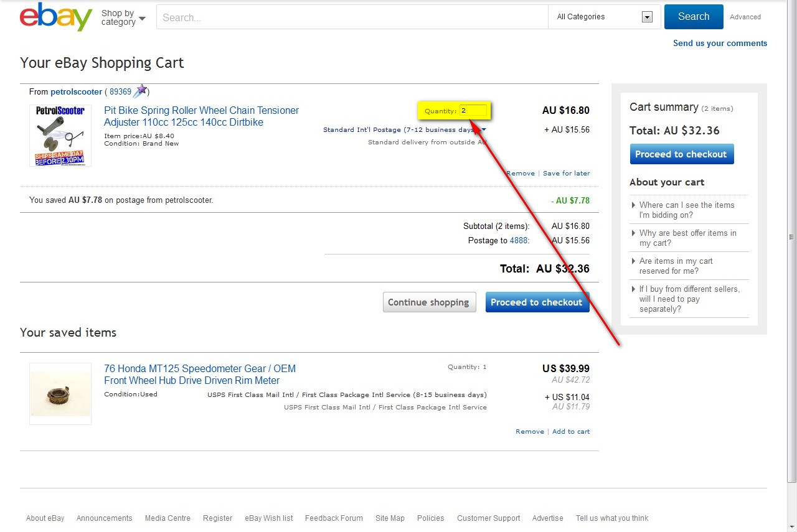
Task: Click the seller's purple star feedback icon
Action: [141, 91]
